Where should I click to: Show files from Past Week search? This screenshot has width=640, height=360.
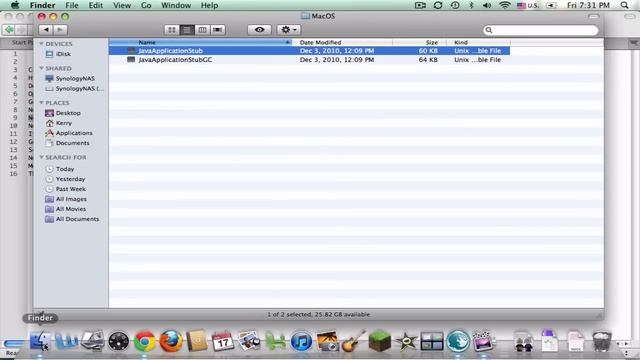click(71, 189)
